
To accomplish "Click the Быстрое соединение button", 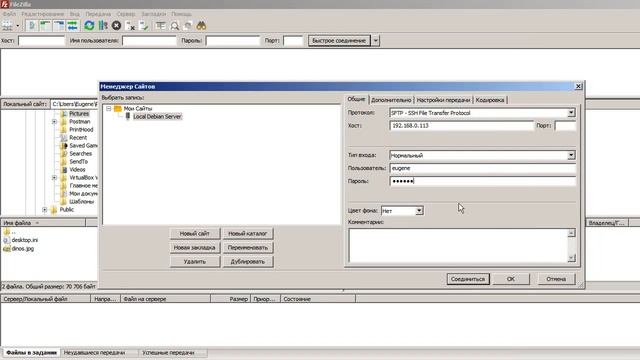I will point(339,41).
